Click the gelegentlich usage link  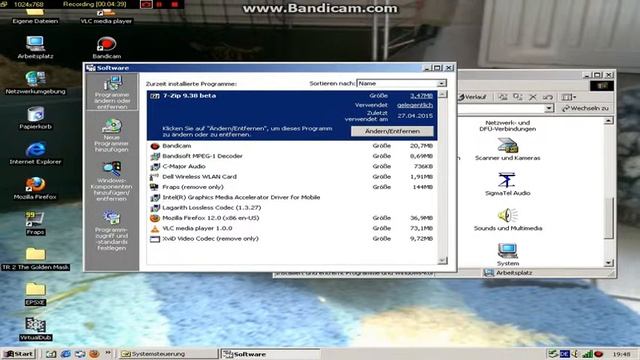click(x=415, y=105)
